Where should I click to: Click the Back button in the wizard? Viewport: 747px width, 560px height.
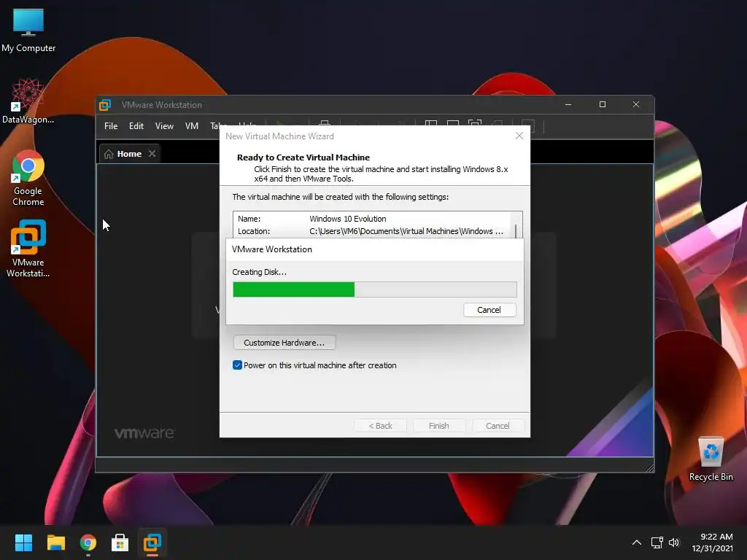click(380, 426)
